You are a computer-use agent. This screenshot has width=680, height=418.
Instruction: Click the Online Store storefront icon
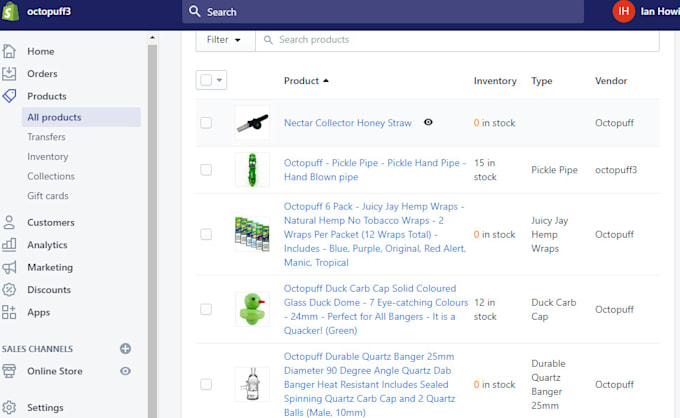(x=9, y=371)
